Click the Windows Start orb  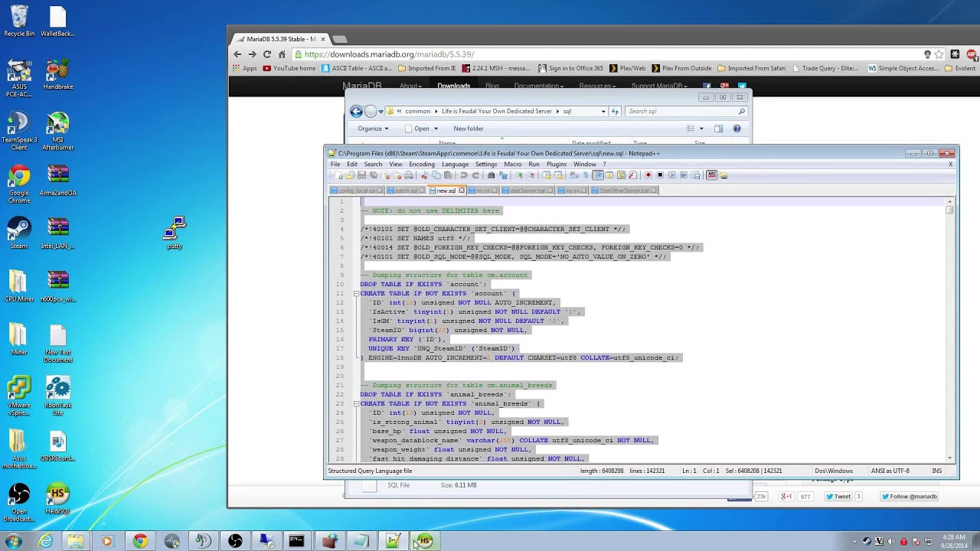[13, 541]
